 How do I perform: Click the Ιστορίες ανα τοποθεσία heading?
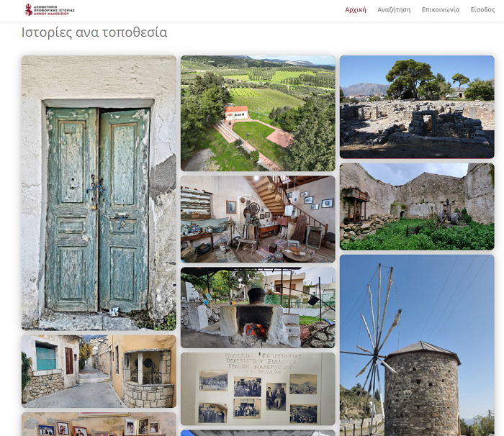[x=94, y=32]
